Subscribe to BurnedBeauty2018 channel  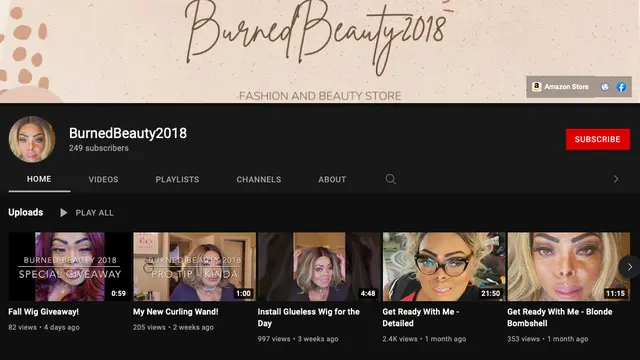click(598, 139)
